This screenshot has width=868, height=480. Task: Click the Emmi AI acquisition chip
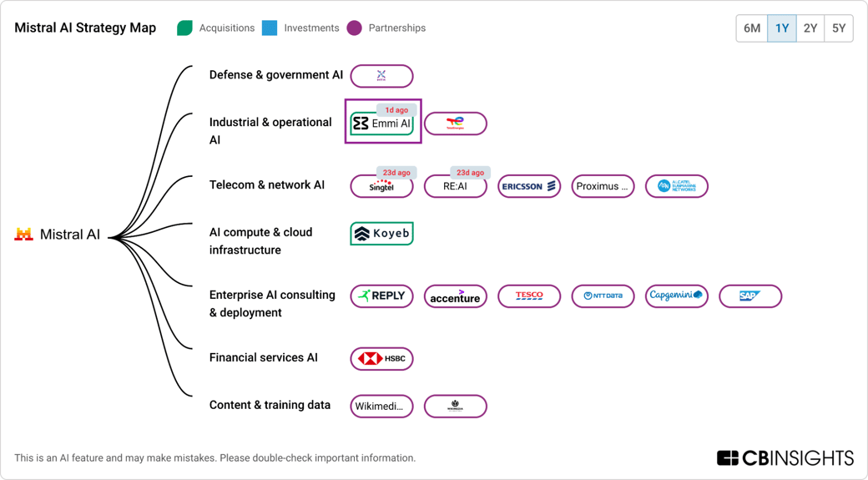point(382,124)
